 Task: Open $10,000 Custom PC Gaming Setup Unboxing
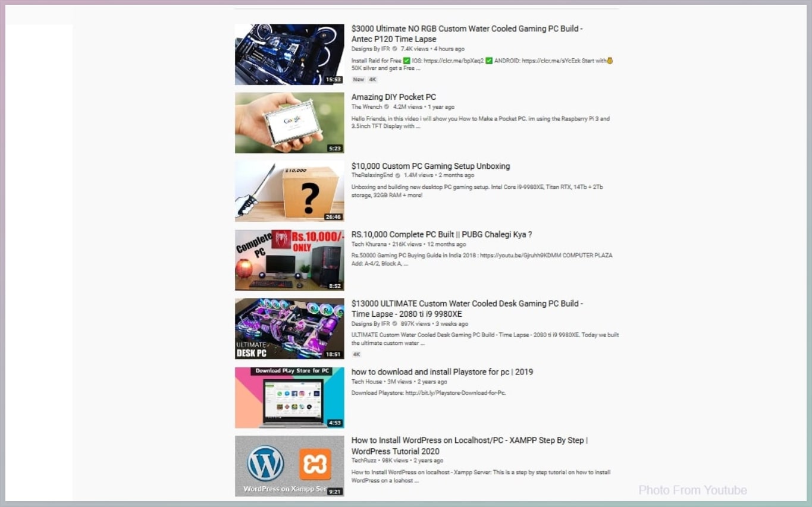[x=431, y=166]
